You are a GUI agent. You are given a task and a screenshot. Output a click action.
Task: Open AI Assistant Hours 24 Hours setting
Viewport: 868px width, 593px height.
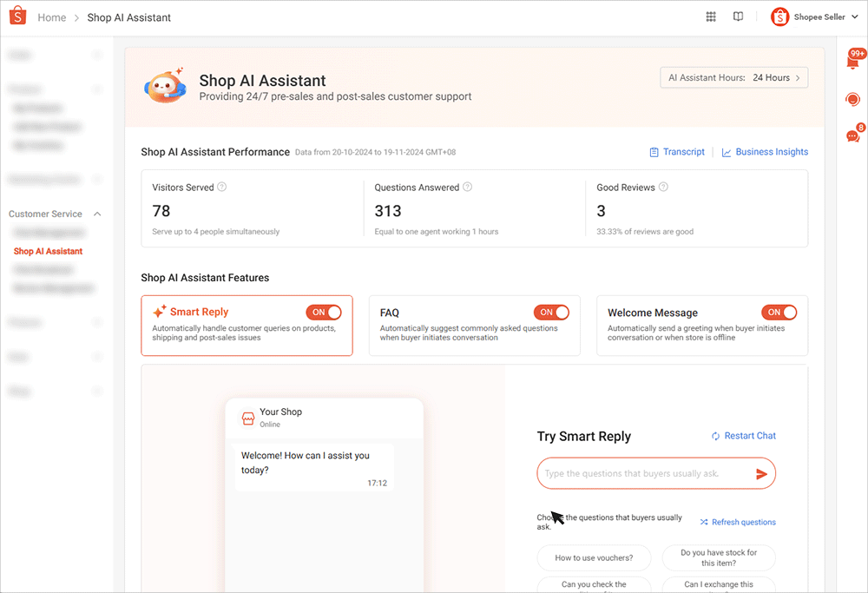(734, 77)
